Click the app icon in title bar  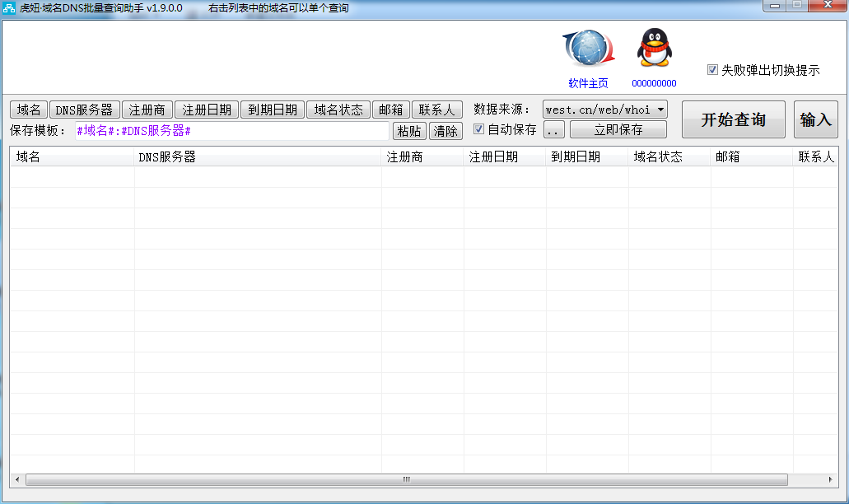9,8
